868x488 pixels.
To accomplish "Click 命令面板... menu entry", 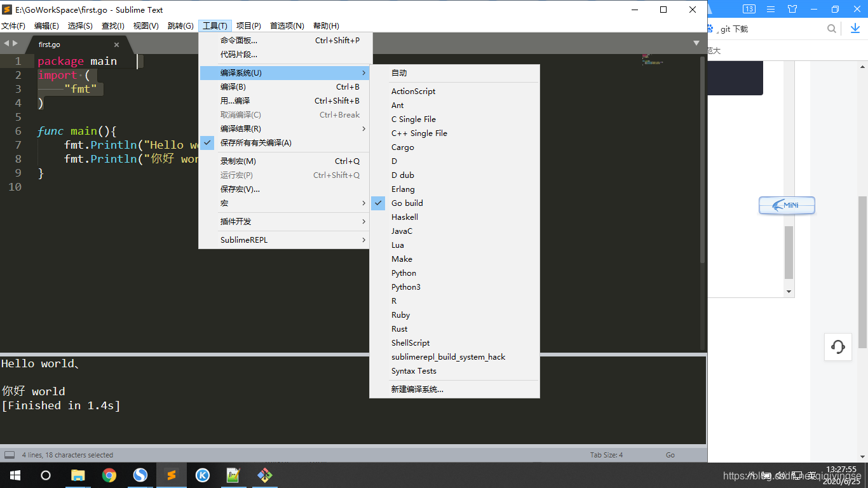I will pyautogui.click(x=284, y=41).
